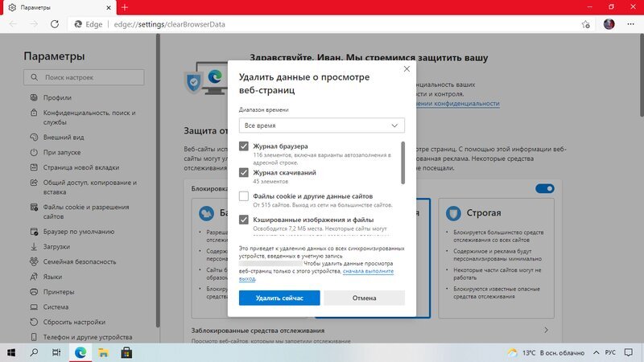The width and height of the screenshot is (644, 362).
Task: Click the back navigation arrow
Action: [13, 24]
